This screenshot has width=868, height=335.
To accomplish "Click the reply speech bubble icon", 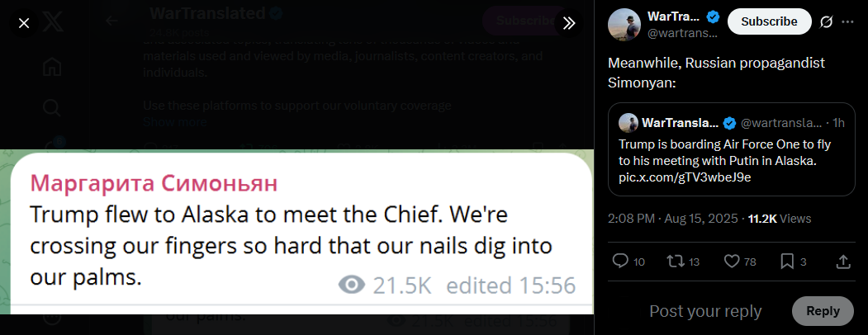I will pyautogui.click(x=620, y=261).
